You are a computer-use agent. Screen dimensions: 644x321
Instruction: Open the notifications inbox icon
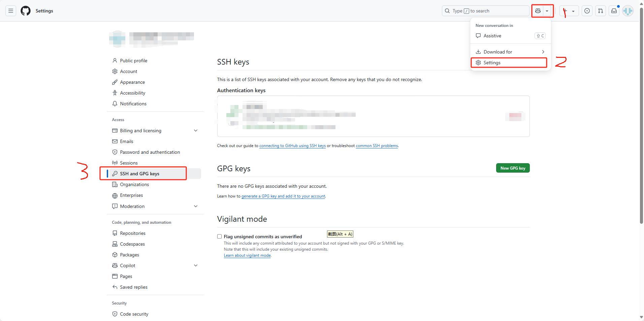point(614,11)
